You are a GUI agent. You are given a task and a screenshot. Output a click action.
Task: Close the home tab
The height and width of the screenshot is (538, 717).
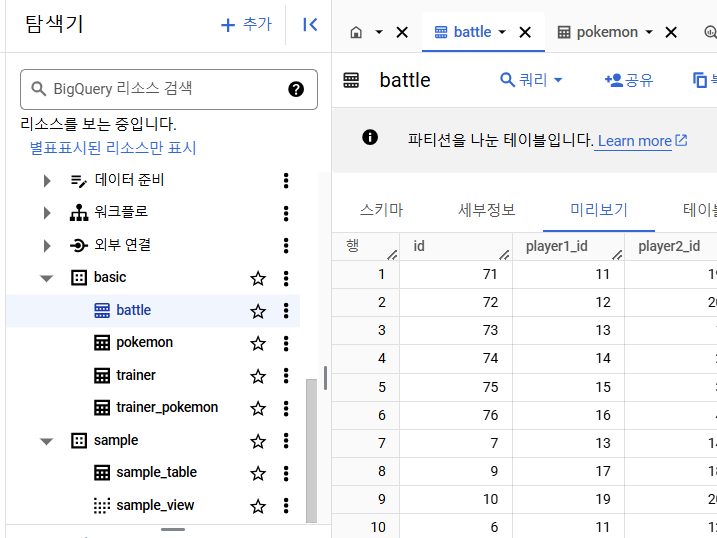(402, 32)
